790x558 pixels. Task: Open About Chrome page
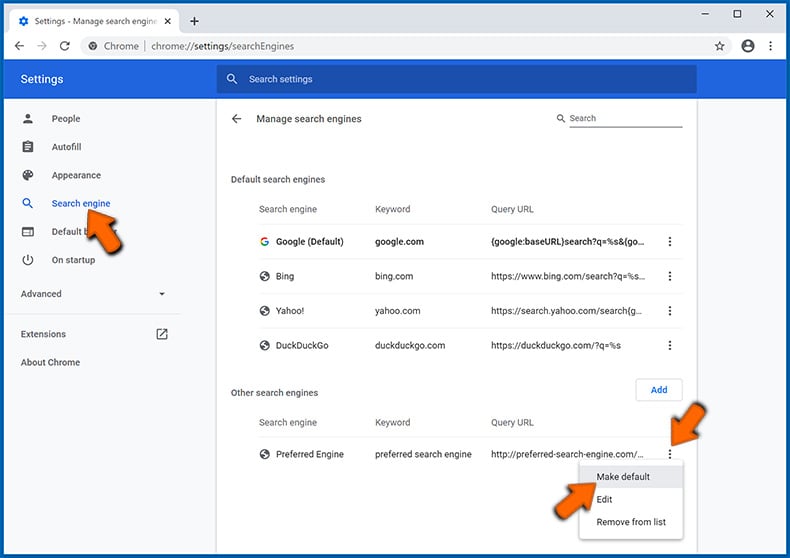tap(50, 362)
